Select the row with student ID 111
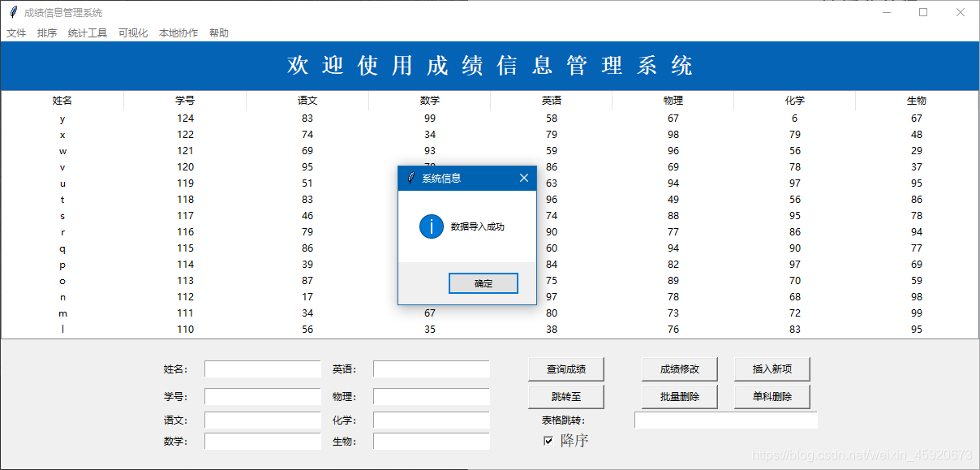Screen dimensions: 980x470 [490, 313]
